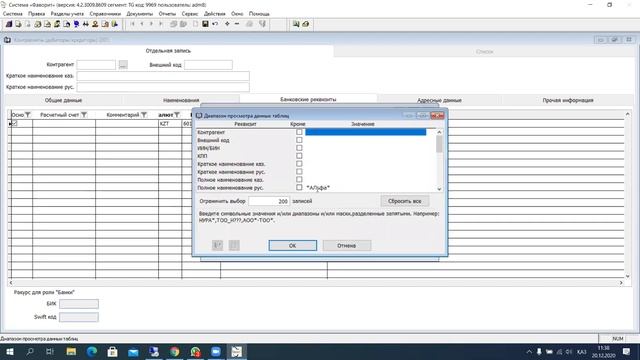This screenshot has width=640, height=360.
Task: Click dialog list scroll-up arrow
Action: [439, 132]
